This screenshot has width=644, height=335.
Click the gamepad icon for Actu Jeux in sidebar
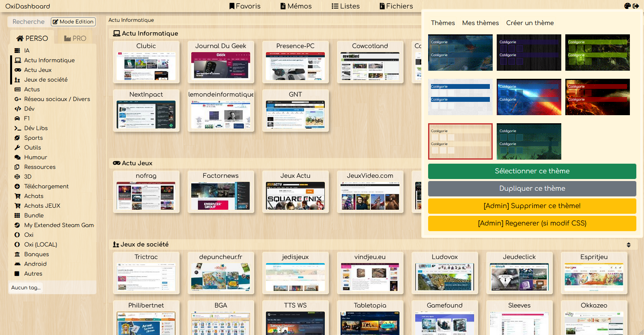[x=18, y=70]
